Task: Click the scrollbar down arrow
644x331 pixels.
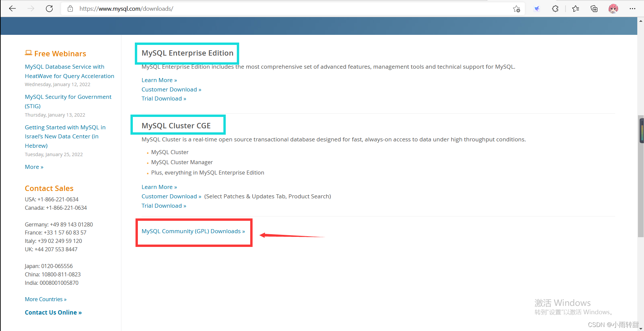Action: [x=641, y=328]
